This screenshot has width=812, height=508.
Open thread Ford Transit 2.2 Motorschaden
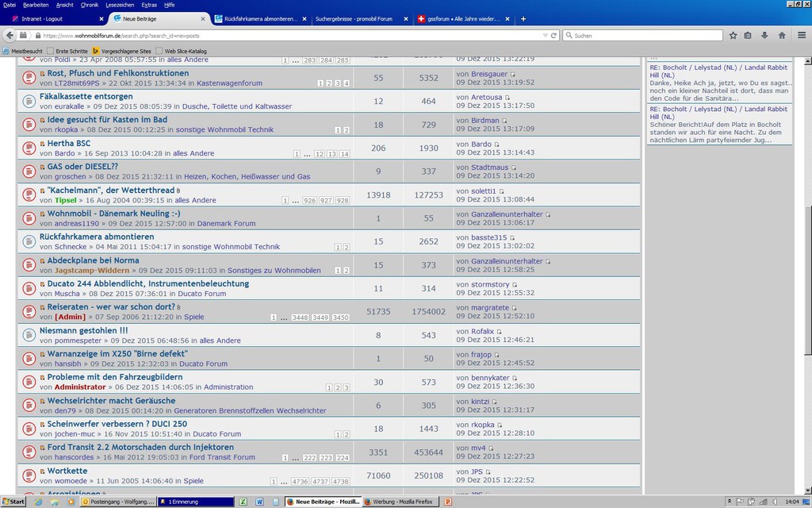(140, 447)
